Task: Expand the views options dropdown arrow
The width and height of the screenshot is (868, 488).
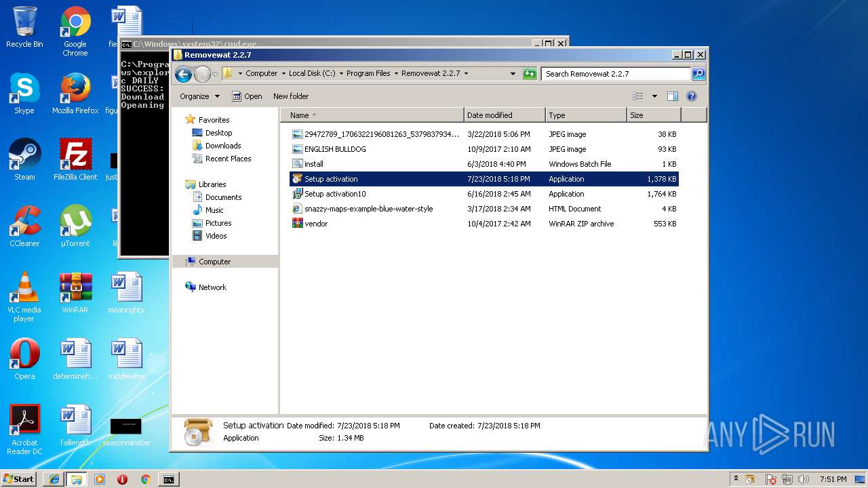Action: [x=654, y=96]
